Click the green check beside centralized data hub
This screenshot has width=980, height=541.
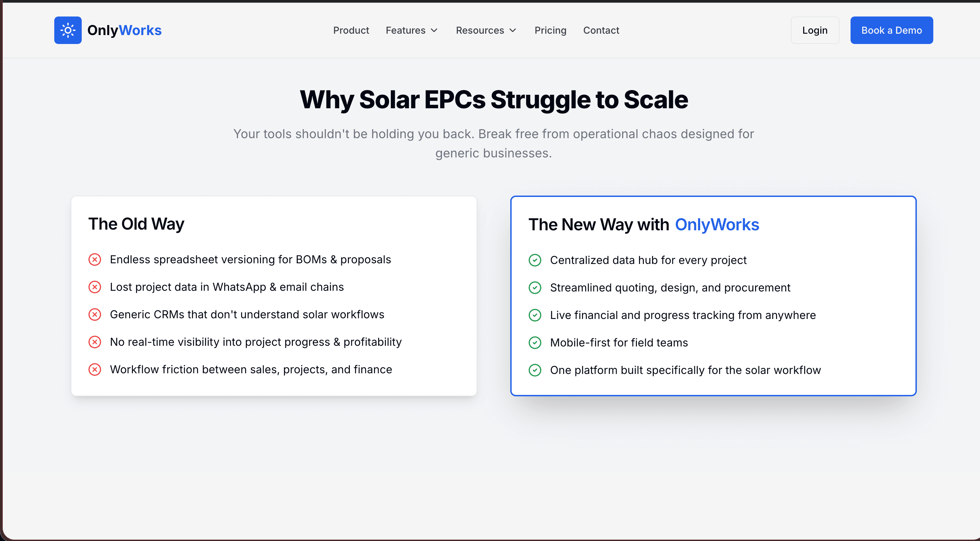535,260
